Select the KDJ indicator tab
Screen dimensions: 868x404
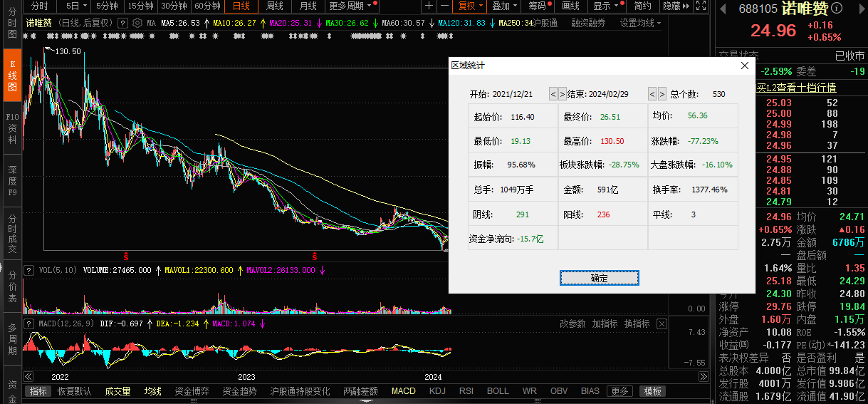pos(437,391)
